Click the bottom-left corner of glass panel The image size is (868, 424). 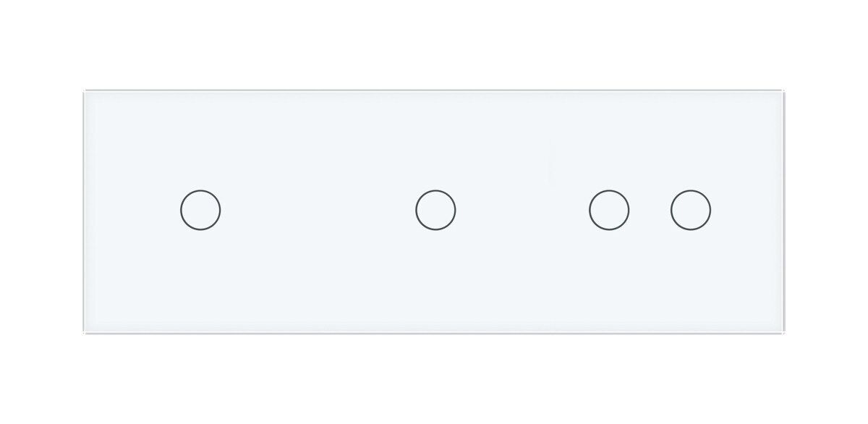coord(85,332)
